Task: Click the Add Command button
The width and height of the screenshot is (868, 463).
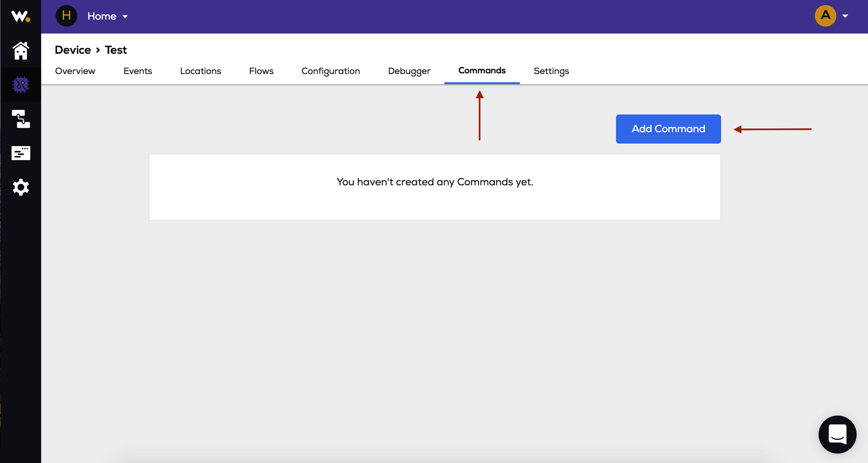Action: 668,129
